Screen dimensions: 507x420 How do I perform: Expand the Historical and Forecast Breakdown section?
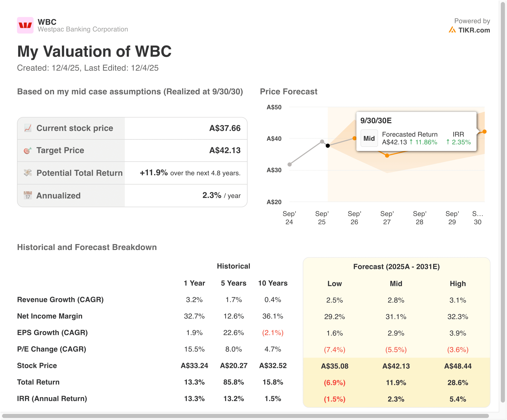87,247
